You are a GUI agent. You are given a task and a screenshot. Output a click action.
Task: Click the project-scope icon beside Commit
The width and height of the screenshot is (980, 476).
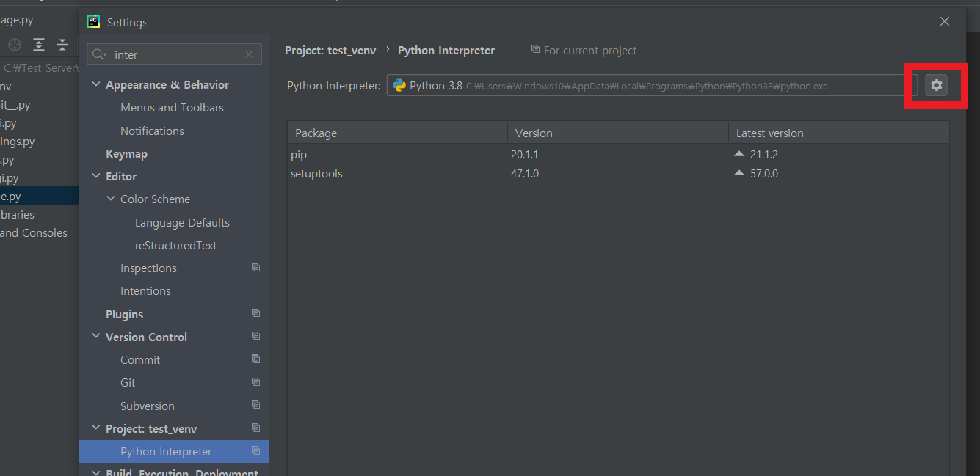click(255, 359)
